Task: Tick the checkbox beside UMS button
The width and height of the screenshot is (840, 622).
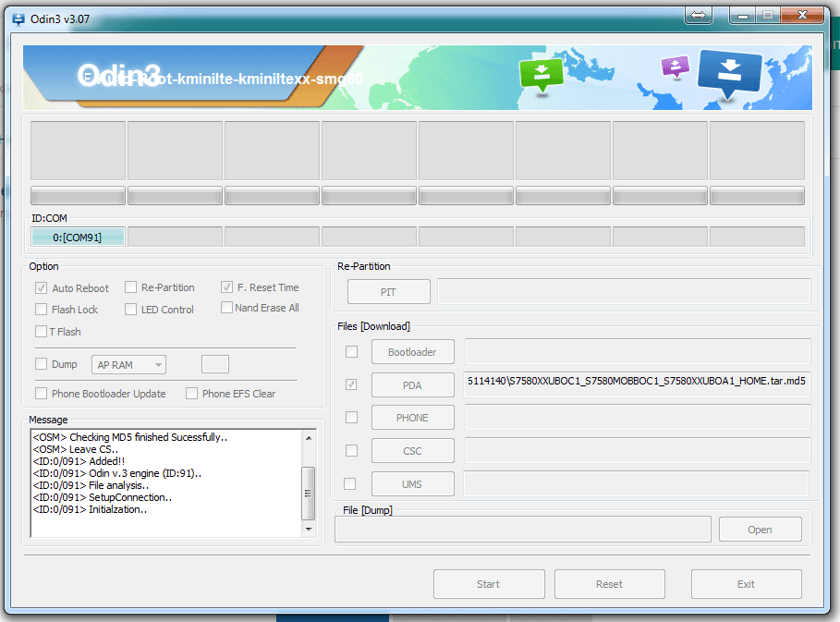Action: 350,483
